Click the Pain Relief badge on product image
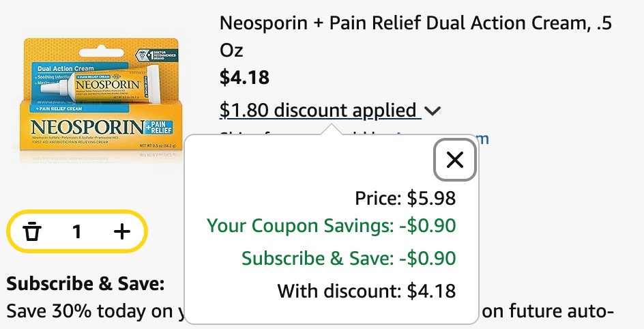Viewport: 644px width, 329px height. click(x=160, y=128)
